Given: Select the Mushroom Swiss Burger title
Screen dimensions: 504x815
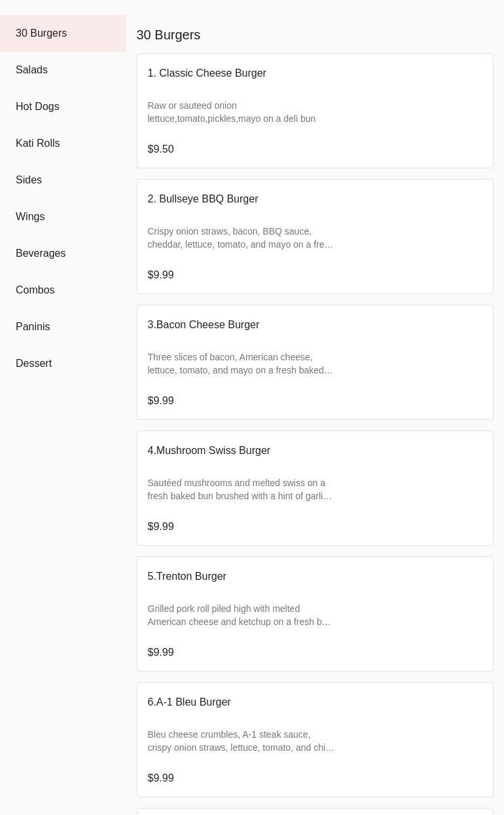Looking at the screenshot, I should (209, 451).
